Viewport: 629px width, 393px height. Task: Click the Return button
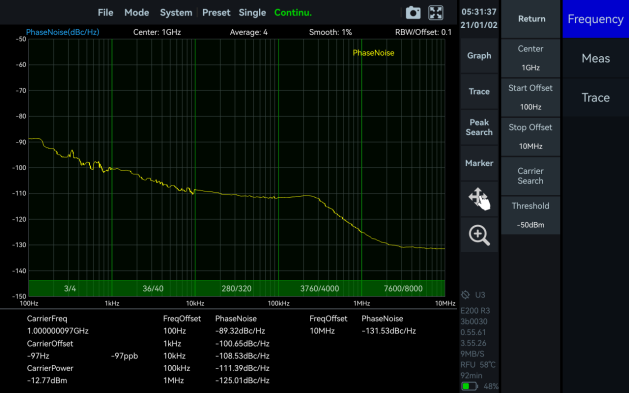[531, 19]
